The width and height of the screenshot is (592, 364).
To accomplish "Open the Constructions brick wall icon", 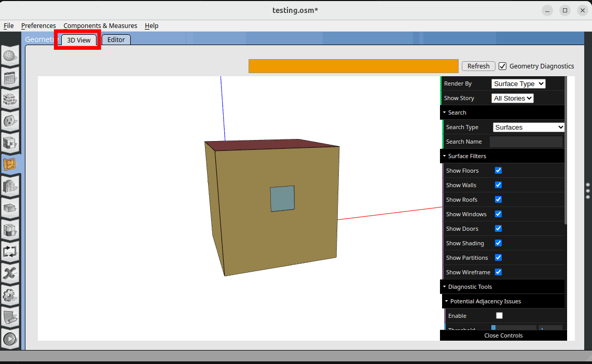I will coord(11,99).
